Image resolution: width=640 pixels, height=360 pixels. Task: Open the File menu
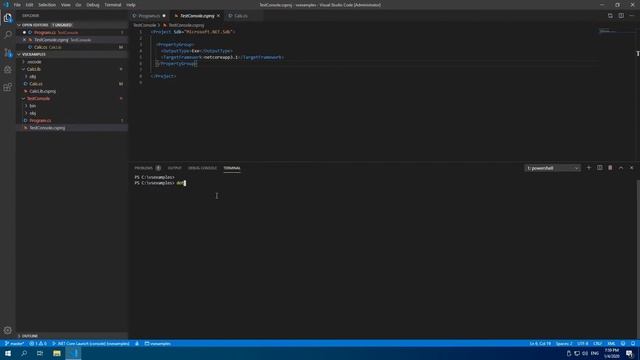coord(17,5)
